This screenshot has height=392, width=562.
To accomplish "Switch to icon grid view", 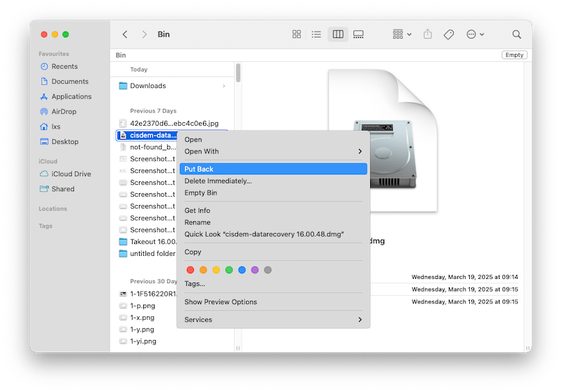I will (x=296, y=34).
